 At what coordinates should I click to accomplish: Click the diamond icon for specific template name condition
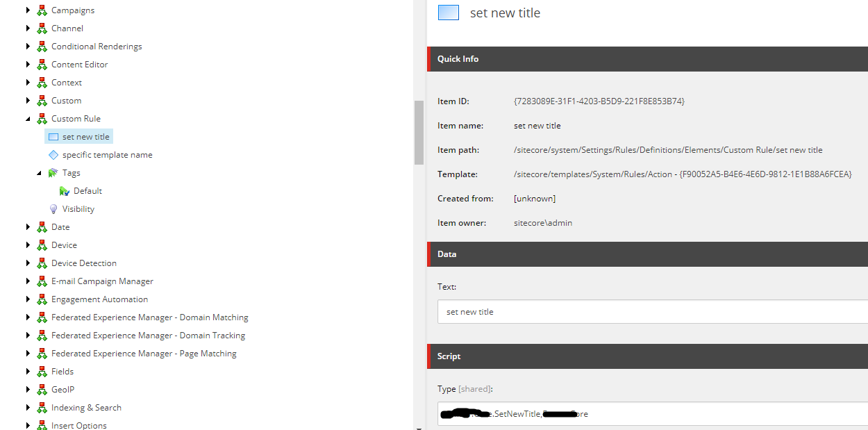[53, 154]
